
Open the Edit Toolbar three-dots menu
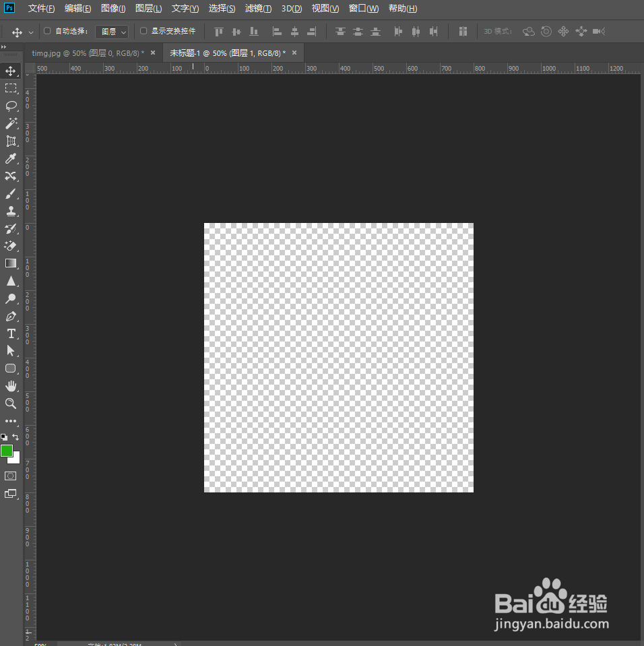coord(11,421)
